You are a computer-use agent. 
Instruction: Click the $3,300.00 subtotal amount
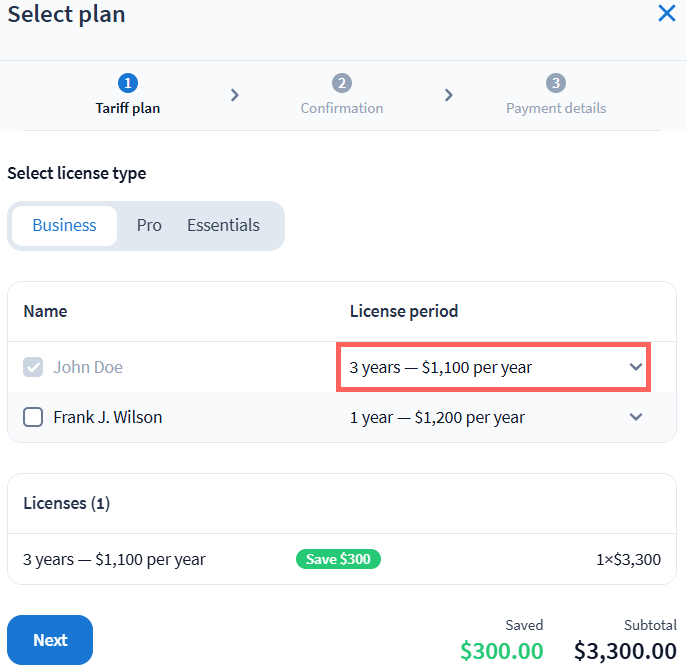tap(625, 651)
